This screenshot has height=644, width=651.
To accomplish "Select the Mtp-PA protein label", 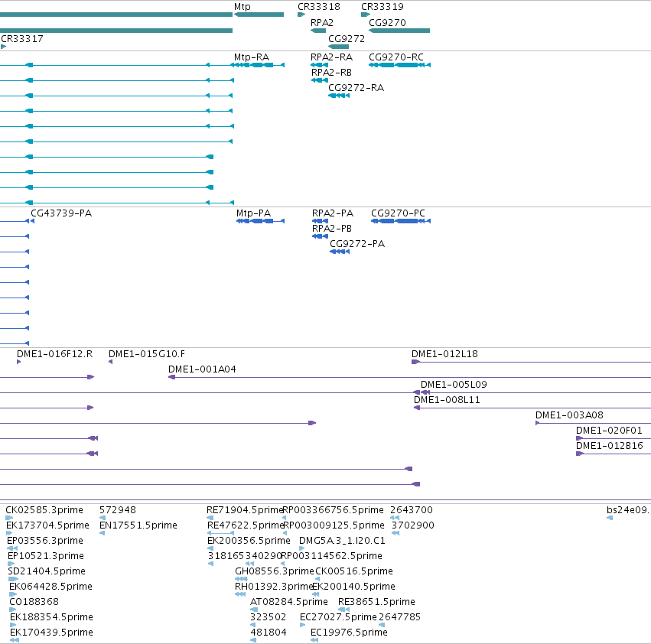I will [x=254, y=213].
